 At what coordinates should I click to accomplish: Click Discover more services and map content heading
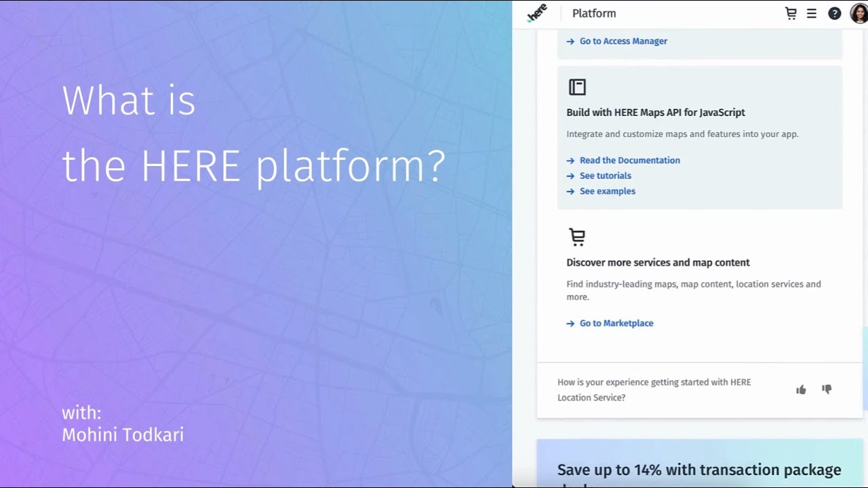pos(658,262)
